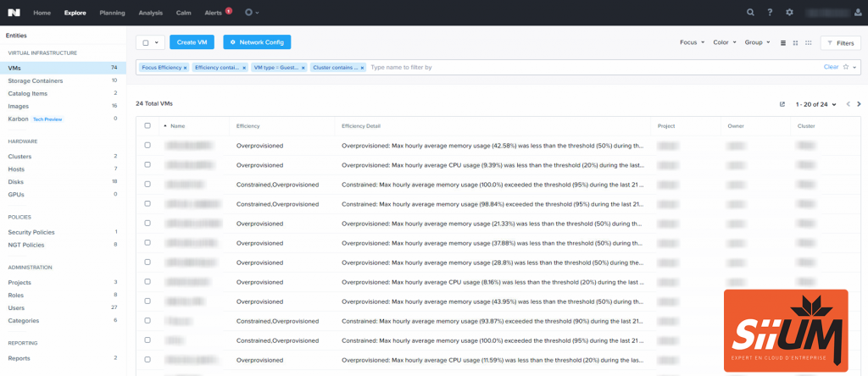Switch to small circles grid view icon

(808, 42)
